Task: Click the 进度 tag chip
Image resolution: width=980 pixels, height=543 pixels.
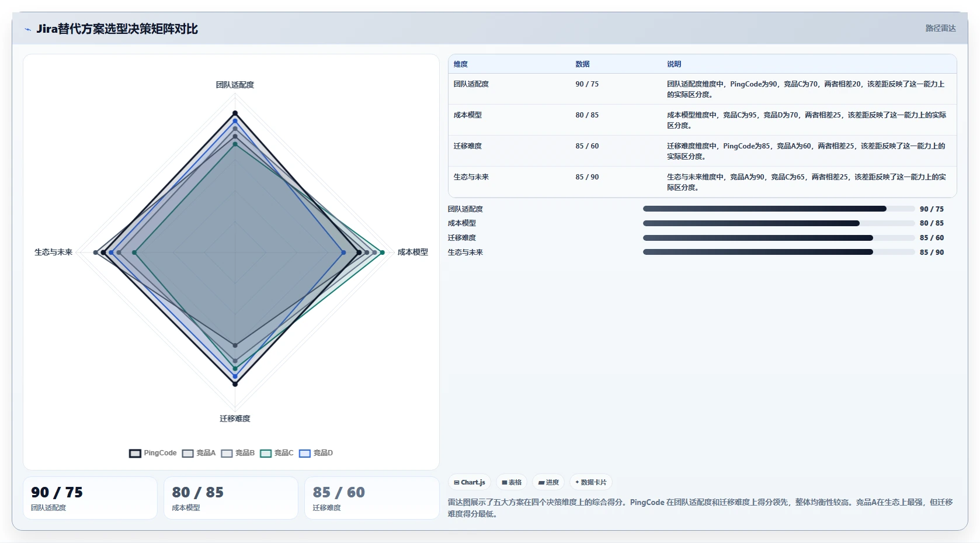Action: point(548,482)
